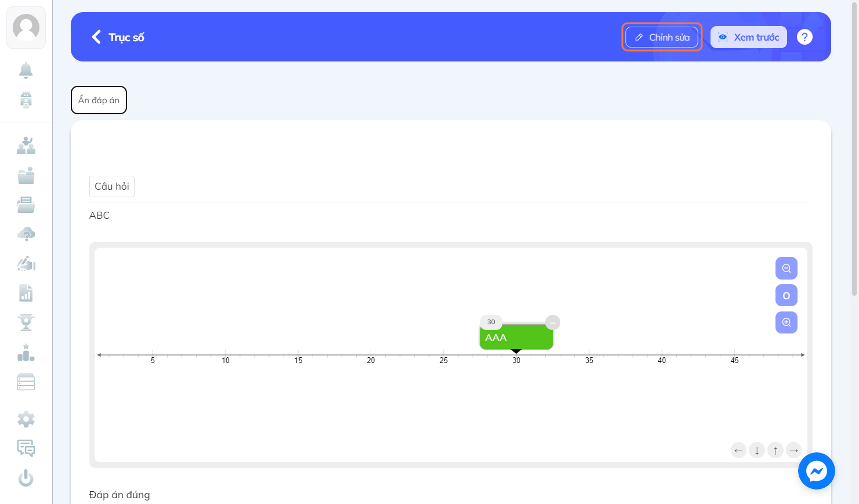
Task: Click the Xem trước preview button
Action: point(749,37)
